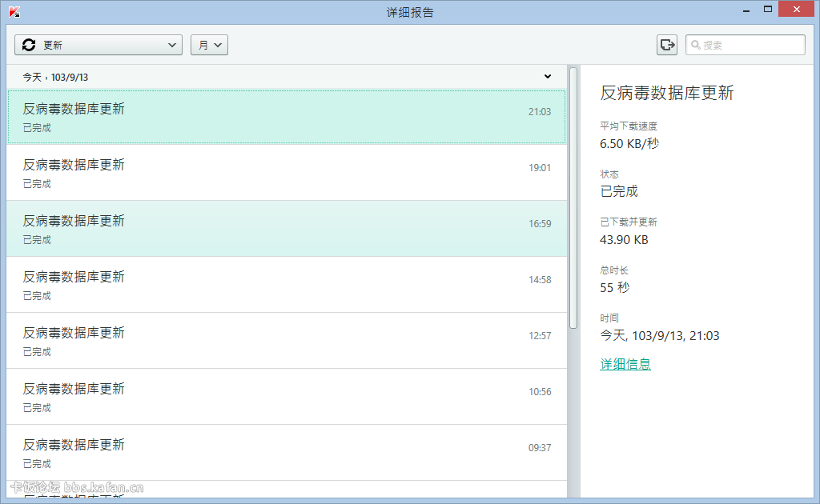Open the 更新 report type dropdown
Viewport: 820px width, 504px height.
98,45
